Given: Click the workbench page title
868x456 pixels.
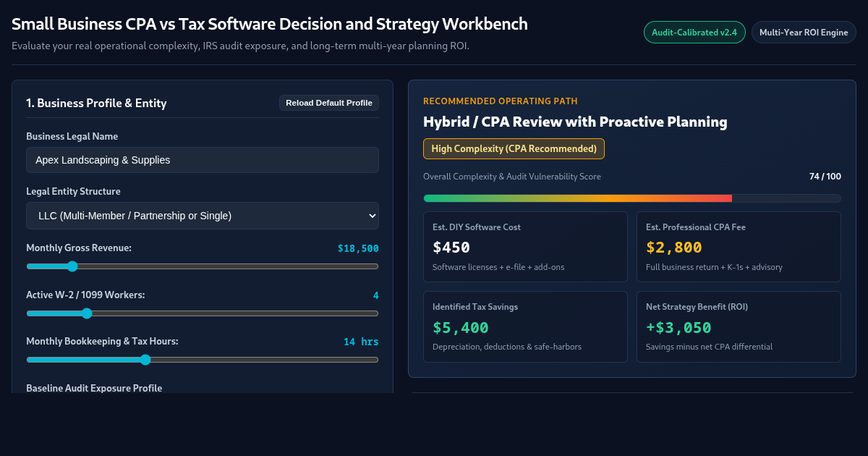Looking at the screenshot, I should pyautogui.click(x=270, y=24).
